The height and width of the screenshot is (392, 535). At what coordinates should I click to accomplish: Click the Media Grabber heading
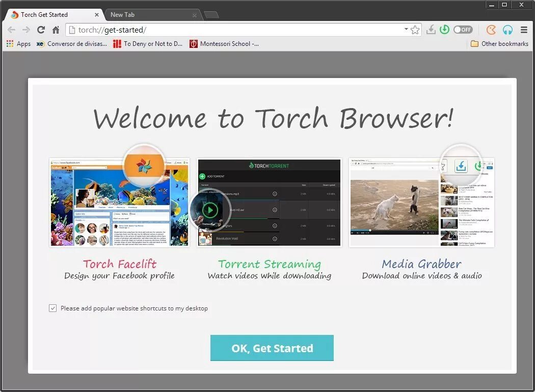[422, 264]
